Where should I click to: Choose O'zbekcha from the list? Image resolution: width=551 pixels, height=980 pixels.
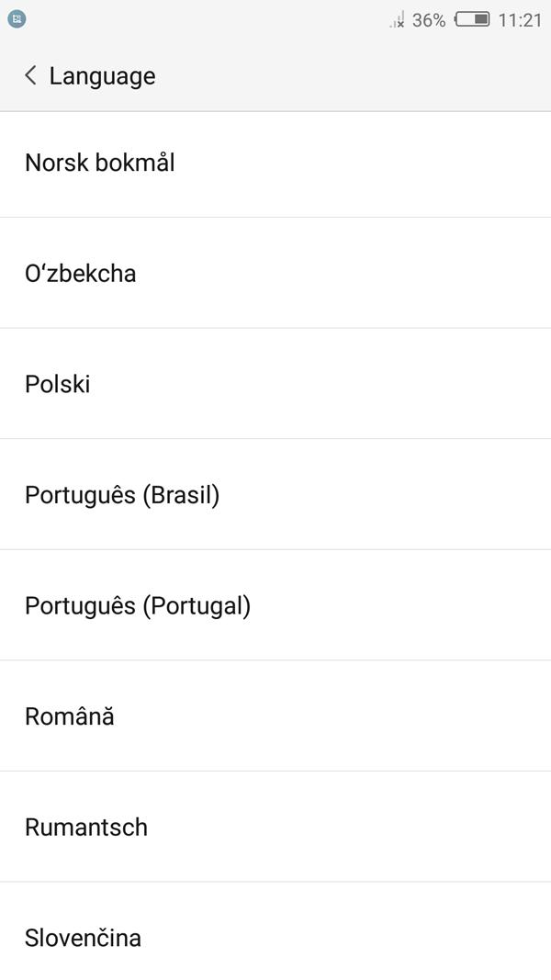[275, 273]
